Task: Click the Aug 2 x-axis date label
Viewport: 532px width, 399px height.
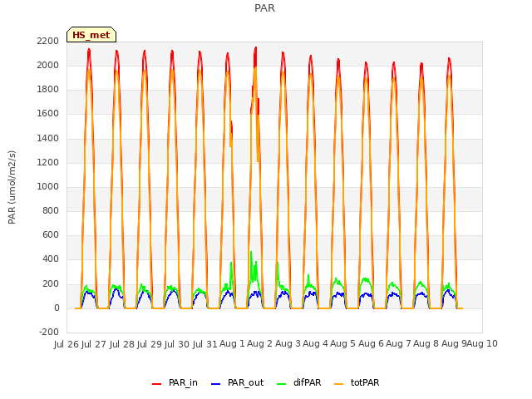Action: point(259,343)
